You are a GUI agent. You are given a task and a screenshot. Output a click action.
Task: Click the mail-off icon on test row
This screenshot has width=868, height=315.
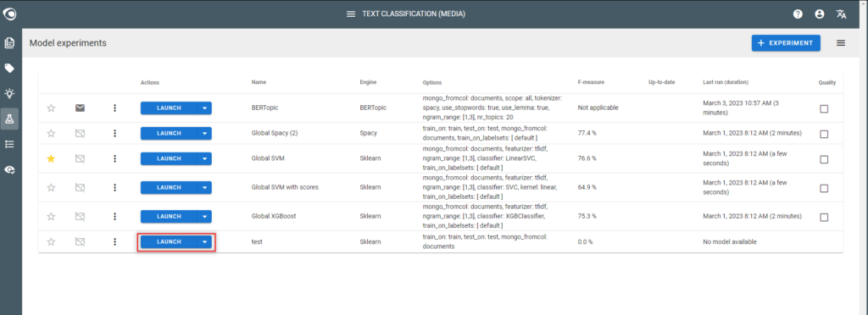click(x=81, y=241)
